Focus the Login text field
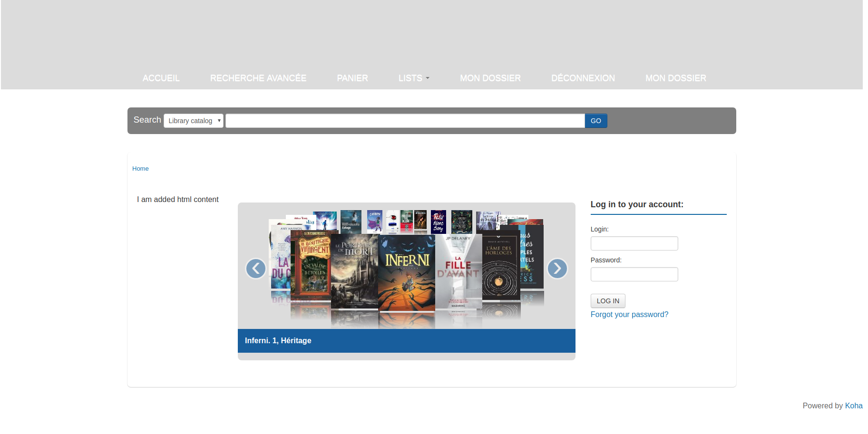This screenshot has width=868, height=434. coord(634,243)
